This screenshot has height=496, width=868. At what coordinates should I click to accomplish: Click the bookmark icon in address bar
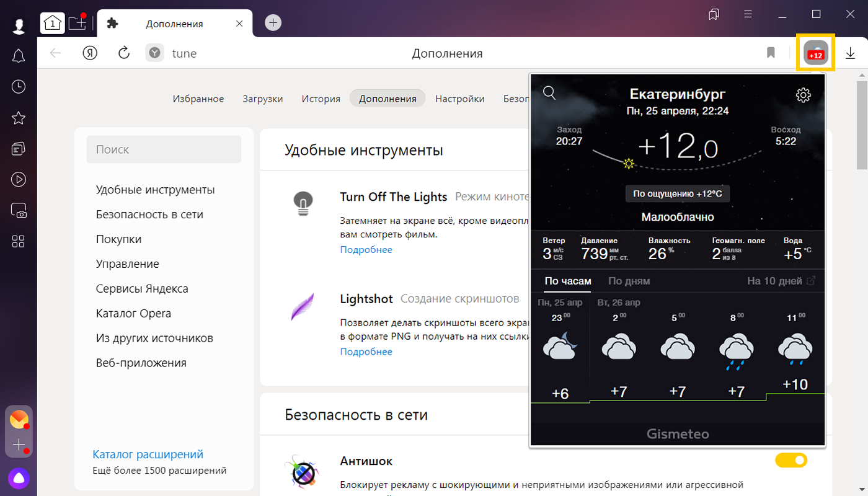771,53
